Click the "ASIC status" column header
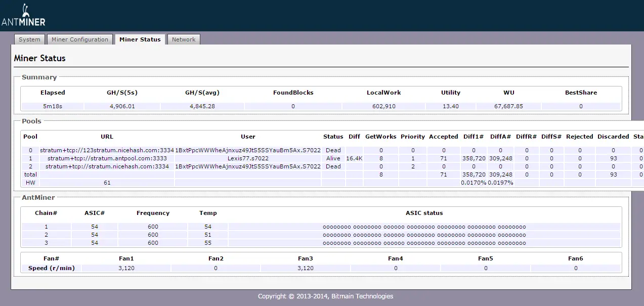Image resolution: width=644 pixels, height=306 pixels. 424,213
